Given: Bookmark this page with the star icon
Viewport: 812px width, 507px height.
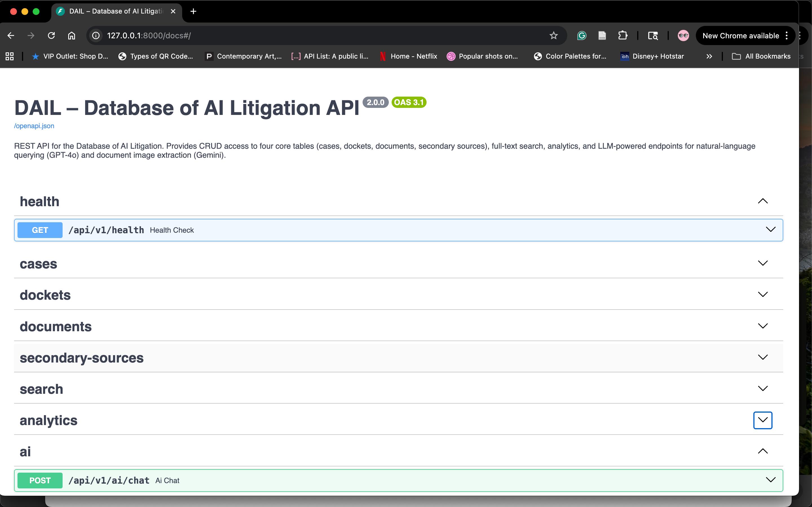Looking at the screenshot, I should tap(553, 35).
